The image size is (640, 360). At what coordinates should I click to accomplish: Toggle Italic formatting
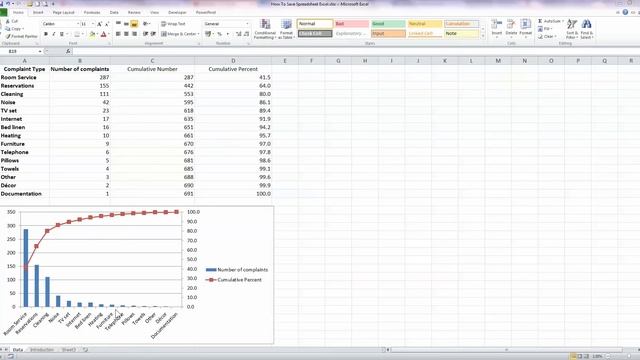tap(53, 34)
